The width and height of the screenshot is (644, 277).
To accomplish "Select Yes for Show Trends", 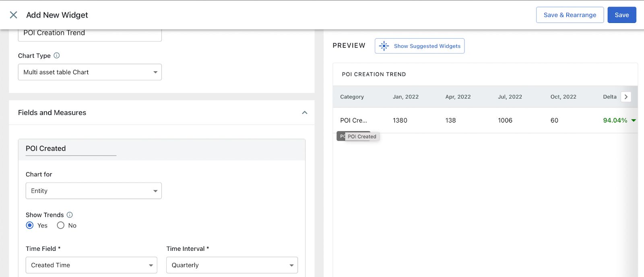I will coord(30,225).
